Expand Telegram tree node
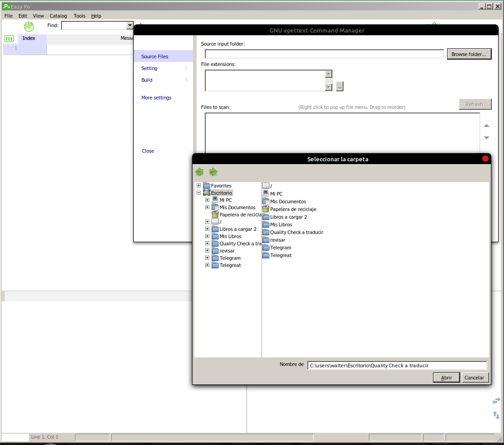Image resolution: width=504 pixels, height=445 pixels. tap(207, 258)
